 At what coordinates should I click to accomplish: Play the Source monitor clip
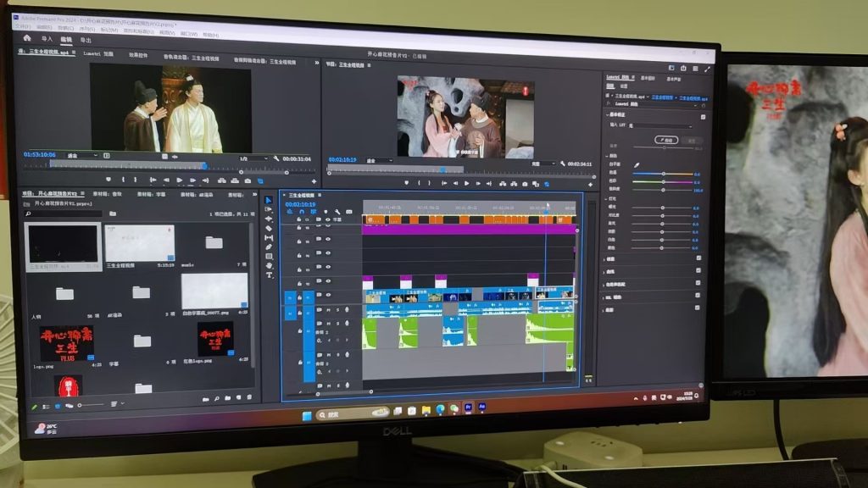tap(179, 180)
